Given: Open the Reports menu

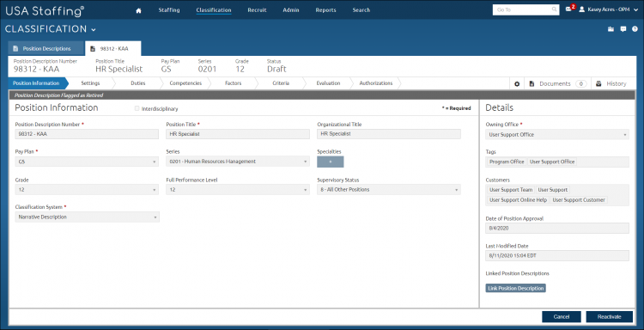Looking at the screenshot, I should click(325, 10).
